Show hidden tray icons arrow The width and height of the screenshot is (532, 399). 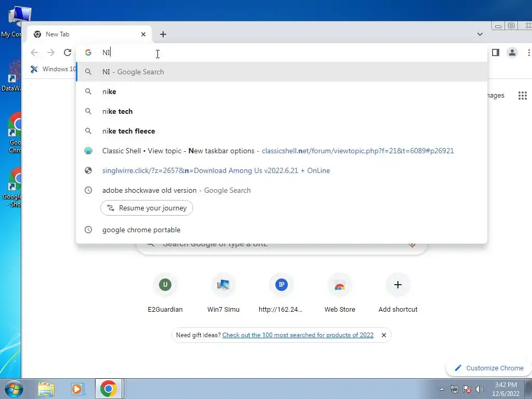[x=442, y=389]
